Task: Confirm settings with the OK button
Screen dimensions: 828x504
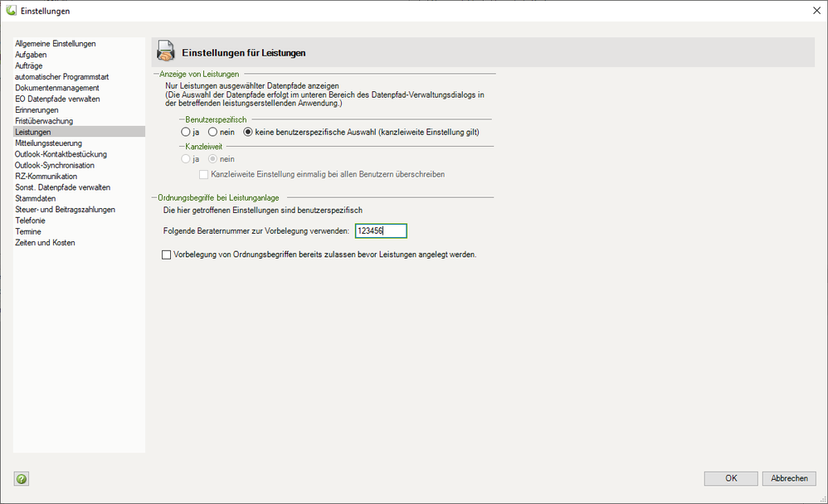Action: pos(731,478)
